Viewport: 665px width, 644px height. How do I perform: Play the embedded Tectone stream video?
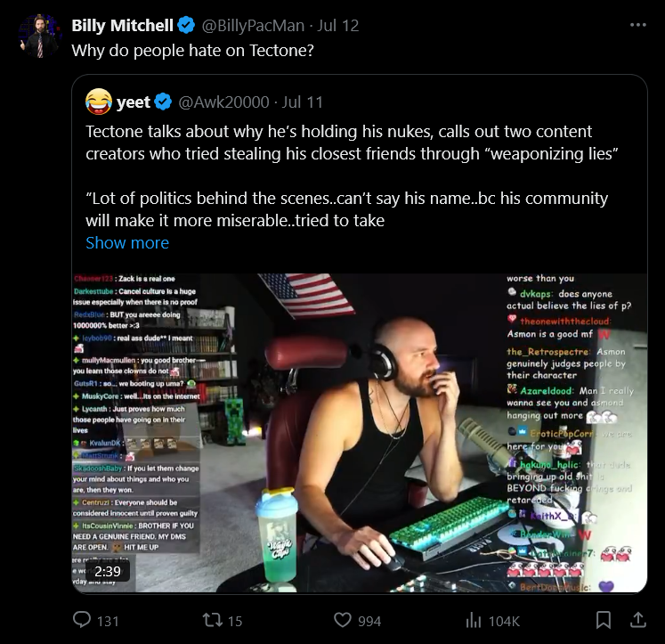[360, 433]
